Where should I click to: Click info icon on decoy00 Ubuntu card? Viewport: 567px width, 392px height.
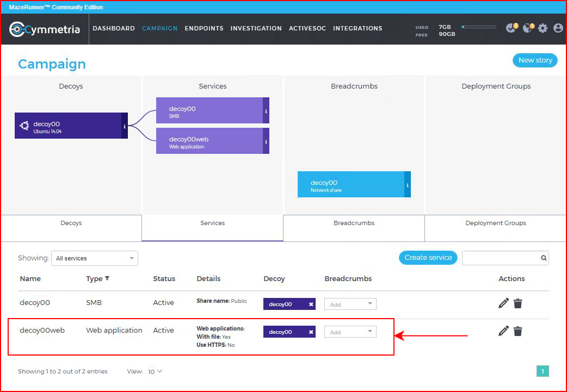tap(125, 126)
